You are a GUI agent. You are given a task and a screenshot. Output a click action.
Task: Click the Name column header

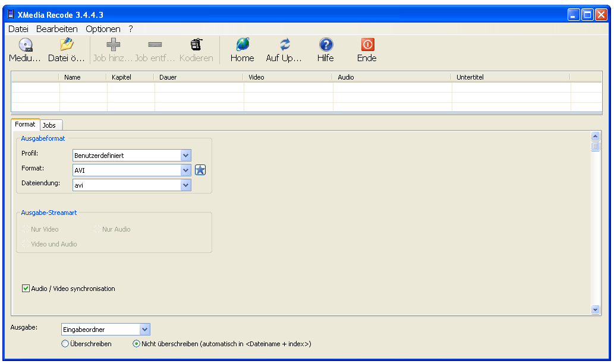click(83, 77)
